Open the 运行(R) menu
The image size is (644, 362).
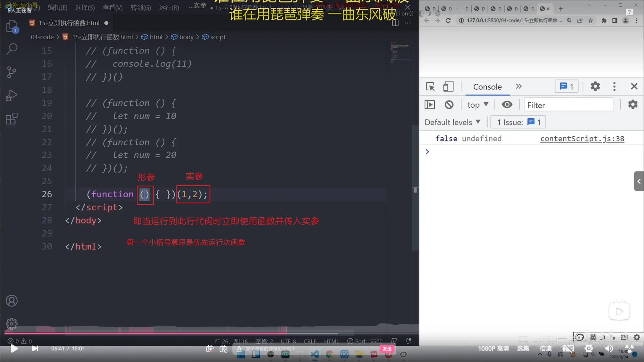click(169, 7)
